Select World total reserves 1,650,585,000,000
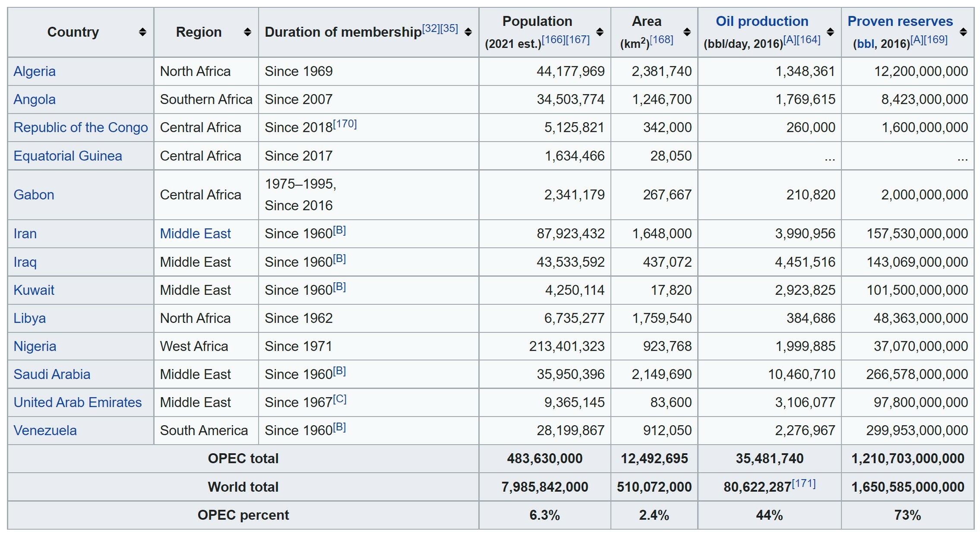Viewport: 980px width, 537px height. pos(908,487)
